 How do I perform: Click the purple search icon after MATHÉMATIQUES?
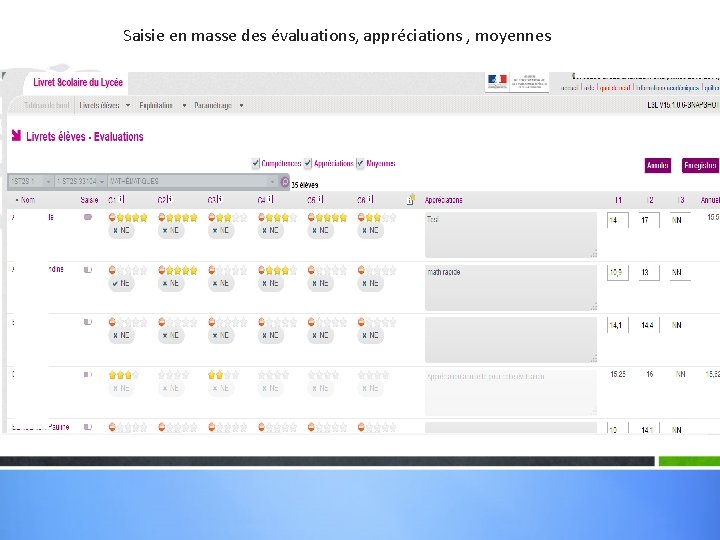[x=285, y=182]
